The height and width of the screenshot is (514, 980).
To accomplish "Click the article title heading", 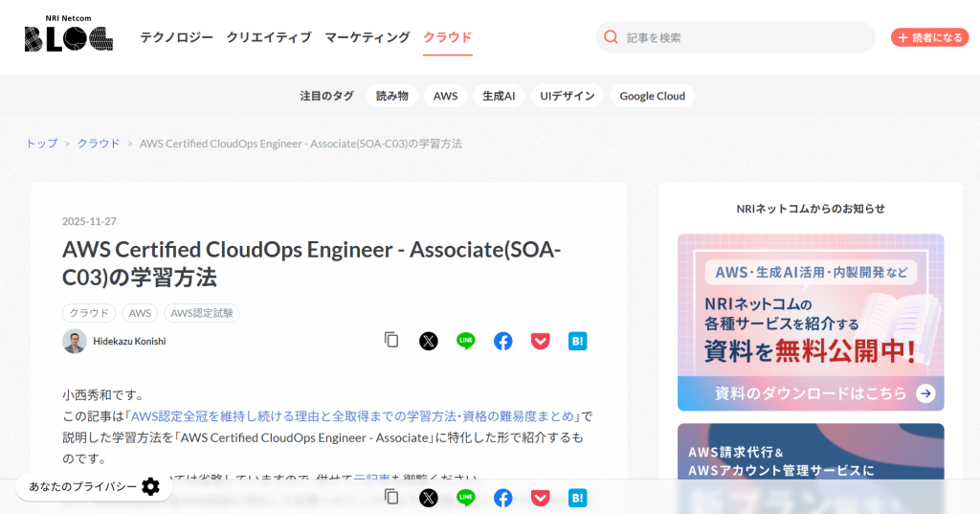I will (311, 262).
